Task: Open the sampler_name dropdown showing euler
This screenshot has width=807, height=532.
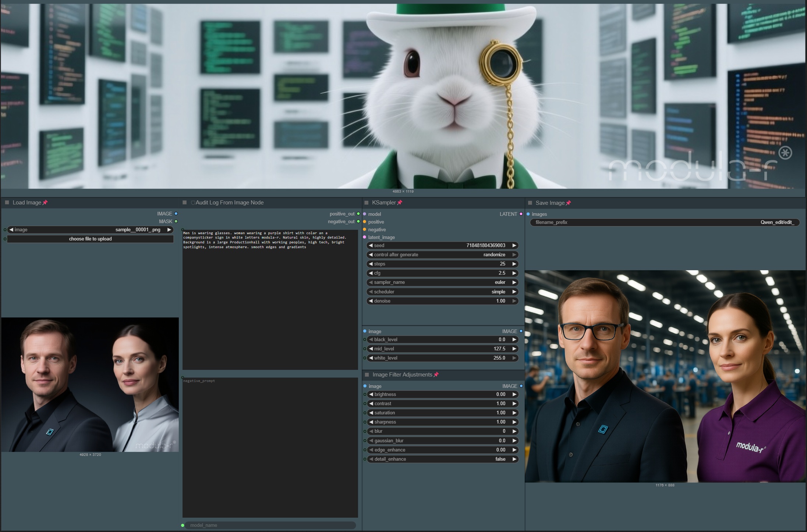Action: pyautogui.click(x=442, y=282)
